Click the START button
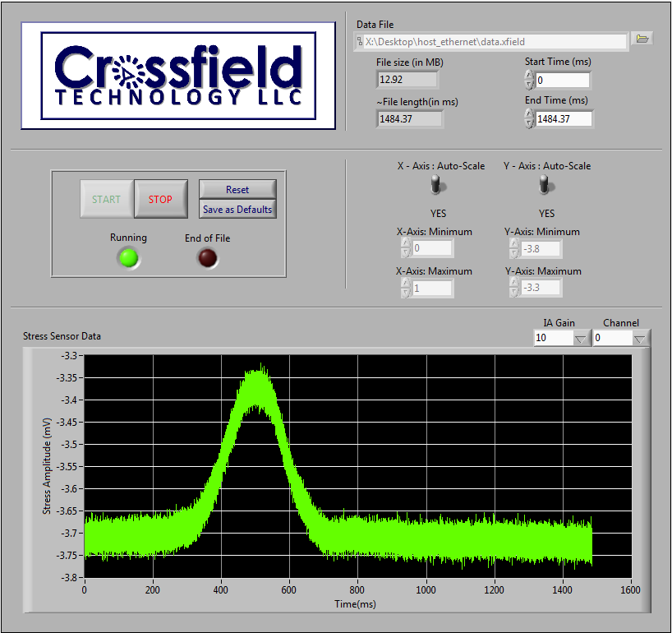Viewport: 672px width, 633px height. click(x=107, y=199)
